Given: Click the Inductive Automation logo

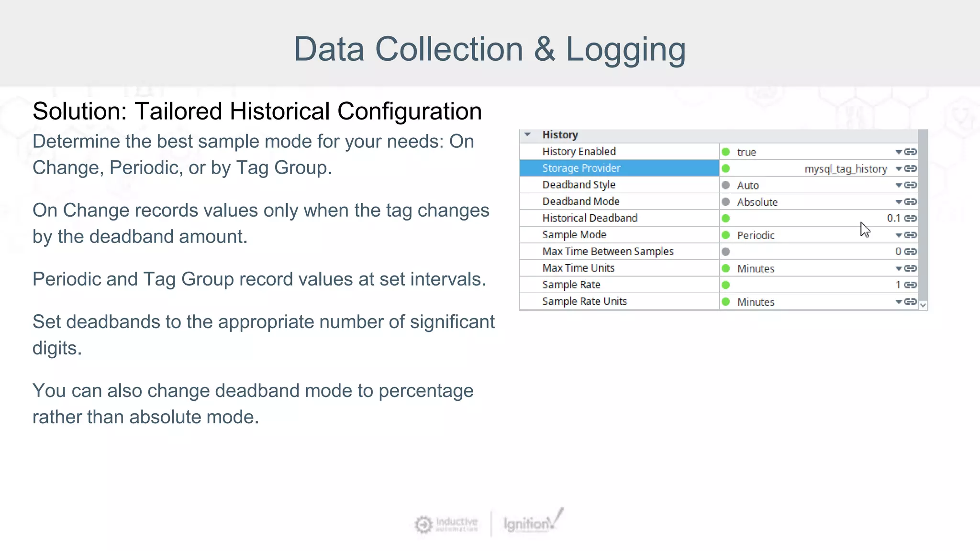Looking at the screenshot, I should pyautogui.click(x=446, y=524).
